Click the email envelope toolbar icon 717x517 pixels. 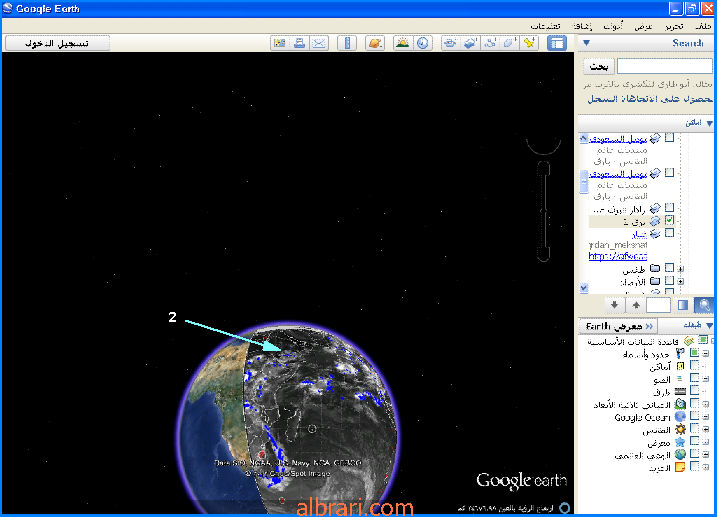coord(320,43)
